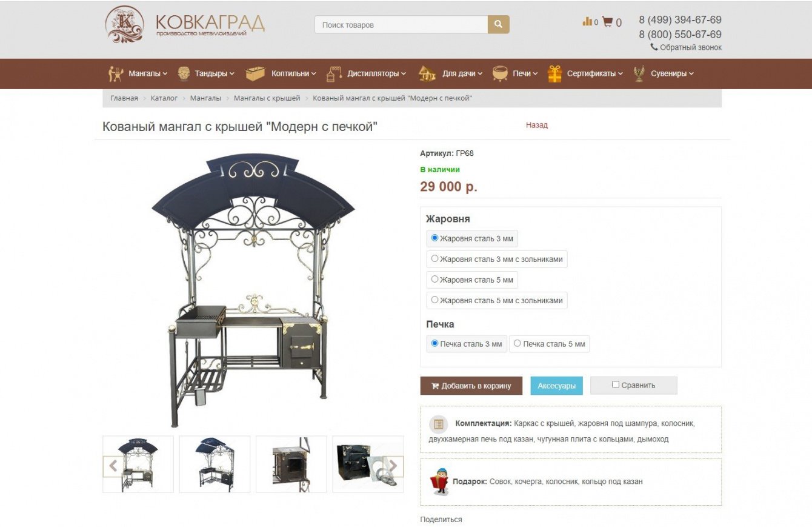Click the search magnifier button
Image resolution: width=812 pixels, height=527 pixels.
click(498, 25)
